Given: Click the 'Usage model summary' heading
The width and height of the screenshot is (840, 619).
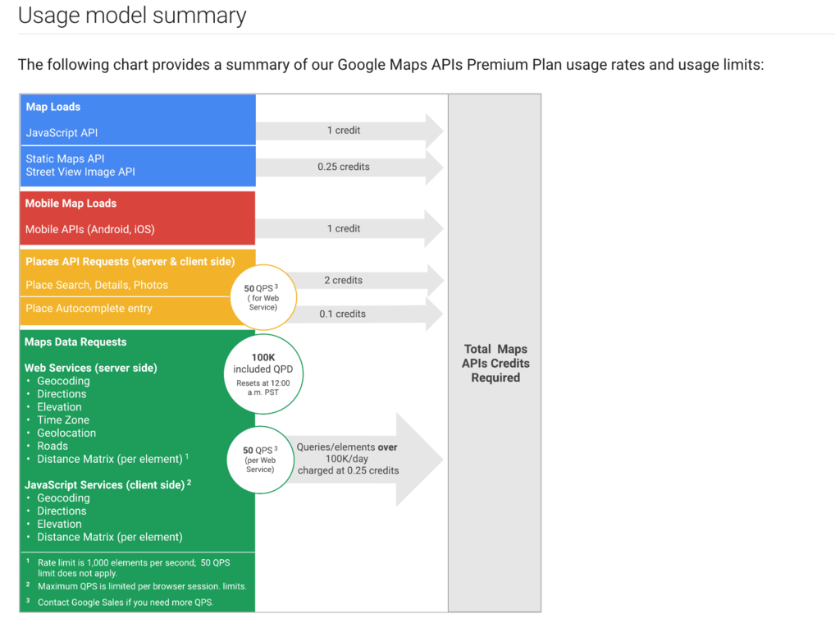Looking at the screenshot, I should [x=132, y=16].
